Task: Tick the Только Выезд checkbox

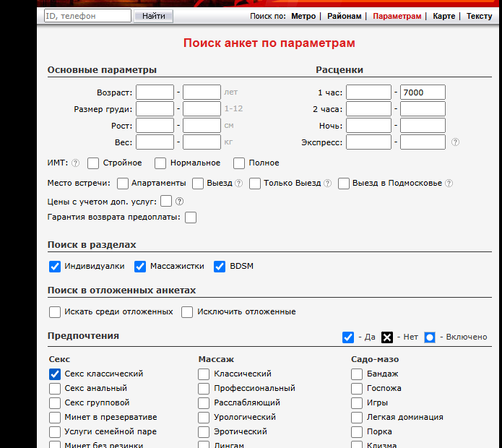Action: coord(255,184)
